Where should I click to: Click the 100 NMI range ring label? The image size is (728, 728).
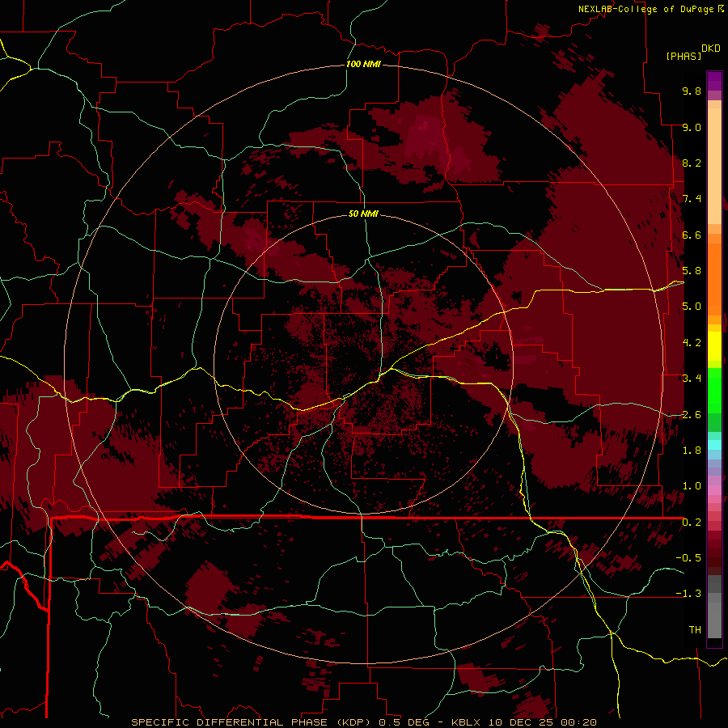point(363,64)
